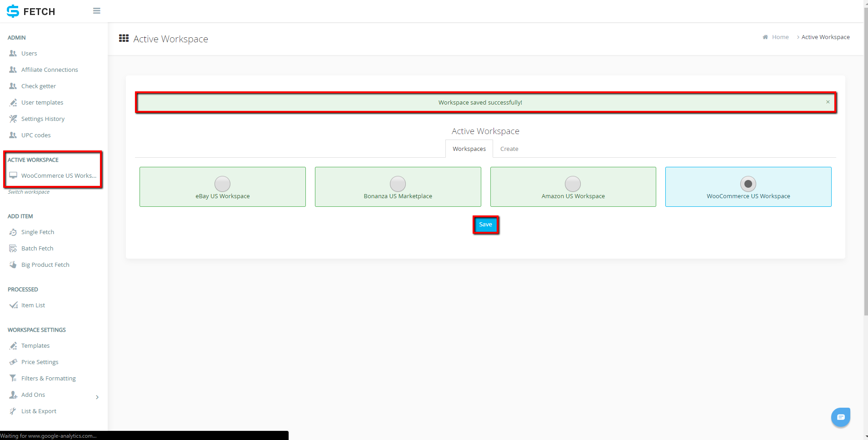Open the chat support bubble

tap(841, 417)
